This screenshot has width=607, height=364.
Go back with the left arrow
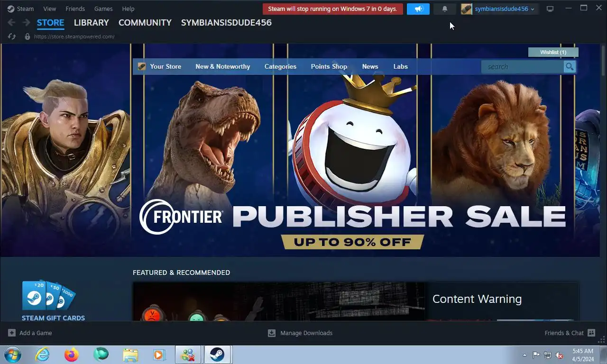coord(11,22)
